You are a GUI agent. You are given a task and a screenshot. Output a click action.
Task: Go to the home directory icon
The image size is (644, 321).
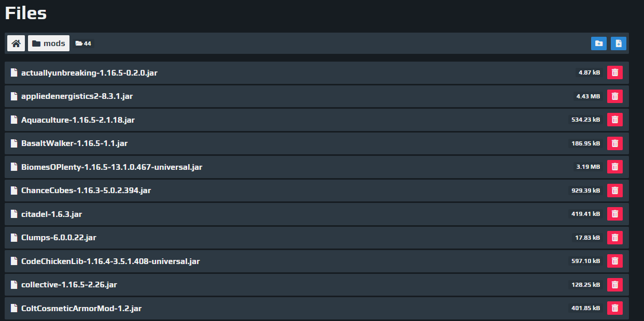point(16,43)
